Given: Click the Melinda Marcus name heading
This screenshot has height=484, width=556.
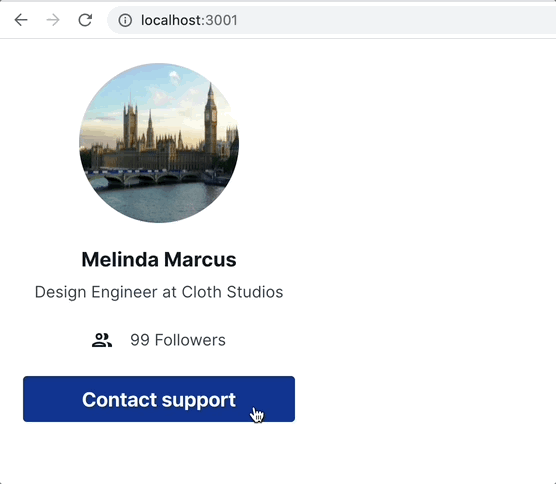Looking at the screenshot, I should [159, 259].
